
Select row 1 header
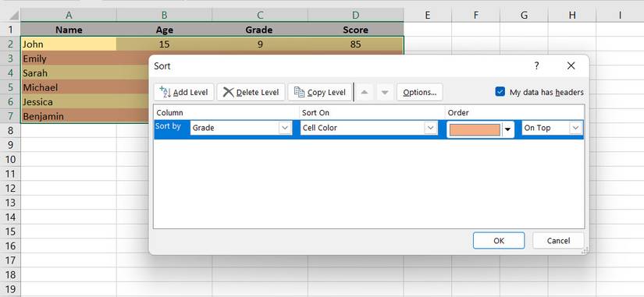pyautogui.click(x=10, y=30)
